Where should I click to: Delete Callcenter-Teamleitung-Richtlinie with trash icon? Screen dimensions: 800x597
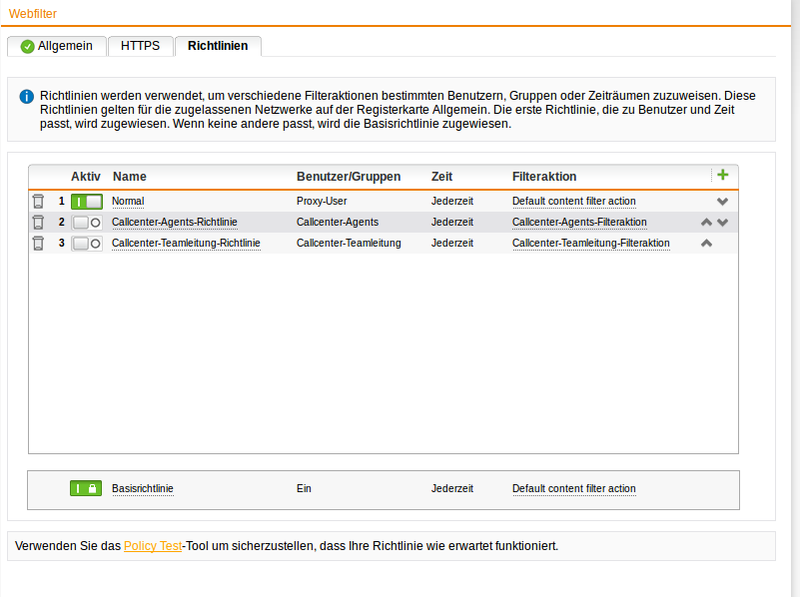point(38,243)
